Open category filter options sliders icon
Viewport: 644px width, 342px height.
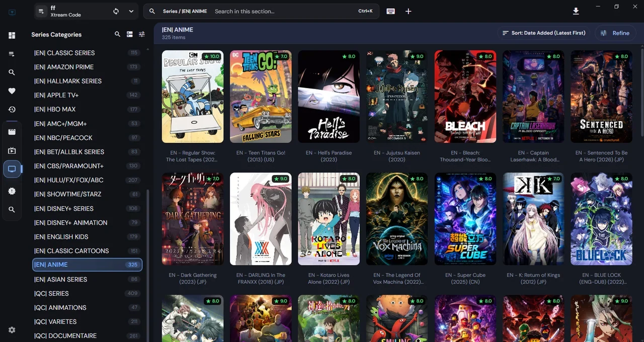click(142, 34)
